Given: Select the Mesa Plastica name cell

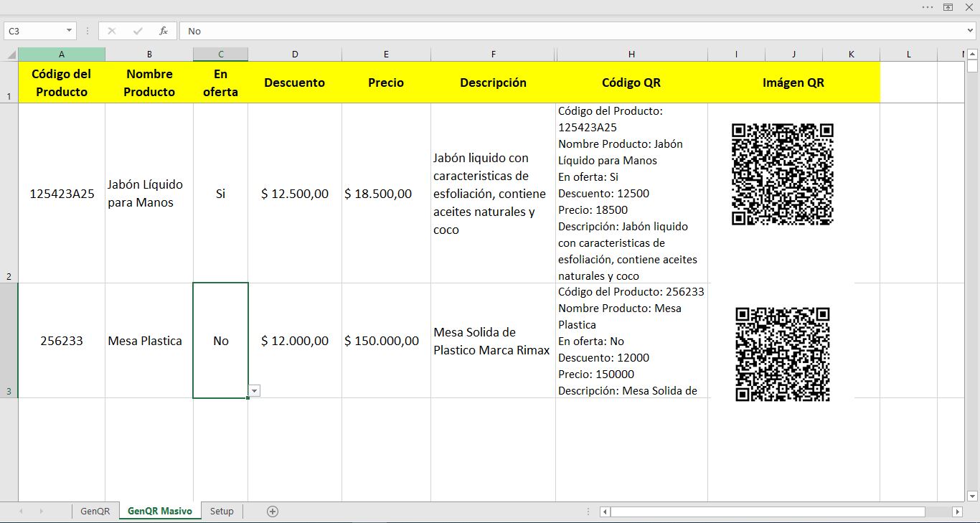Looking at the screenshot, I should 149,341.
